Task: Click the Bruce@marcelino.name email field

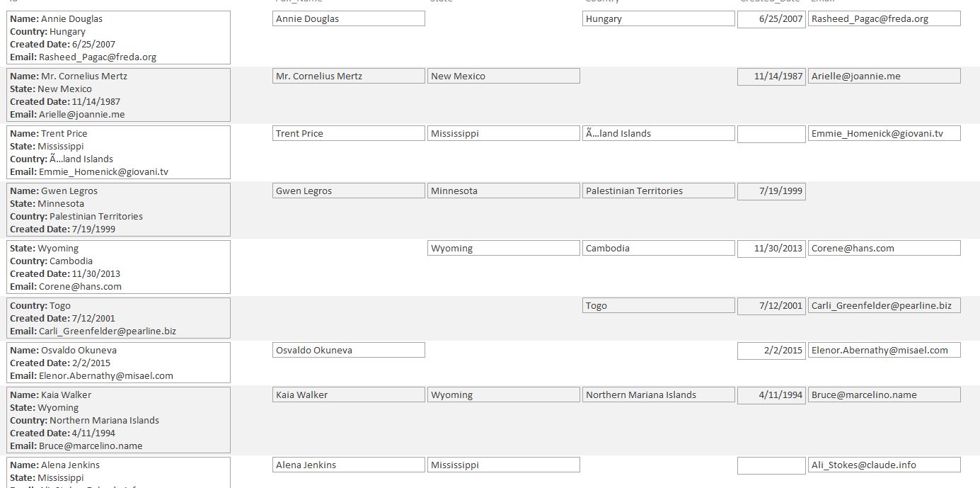Action: pos(884,395)
